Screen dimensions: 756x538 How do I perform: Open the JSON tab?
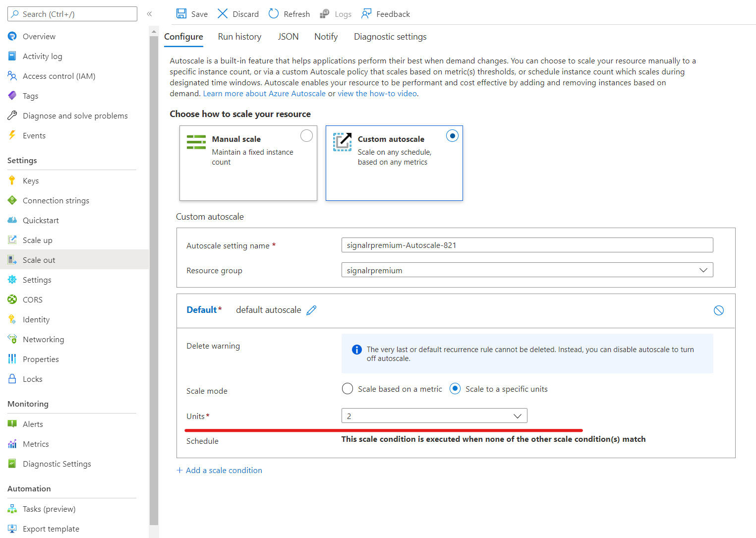coord(288,36)
